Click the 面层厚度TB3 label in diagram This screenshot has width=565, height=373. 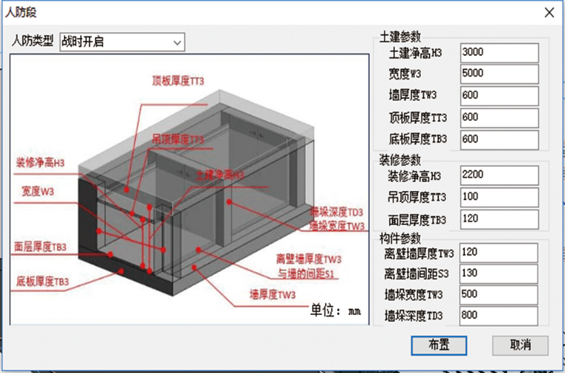click(40, 247)
